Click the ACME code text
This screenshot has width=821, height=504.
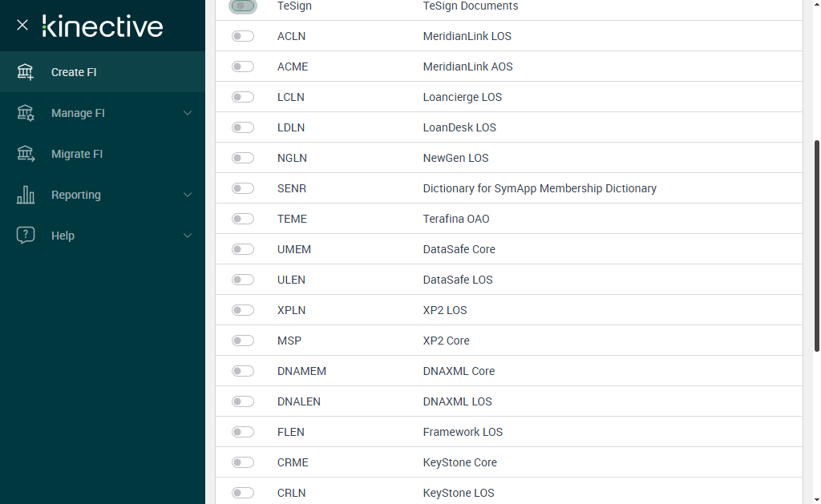click(x=293, y=67)
